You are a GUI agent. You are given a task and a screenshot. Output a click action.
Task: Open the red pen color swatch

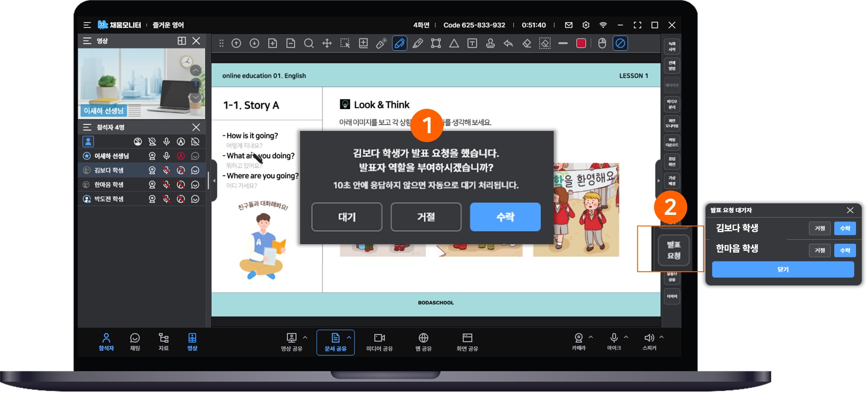[x=581, y=44]
